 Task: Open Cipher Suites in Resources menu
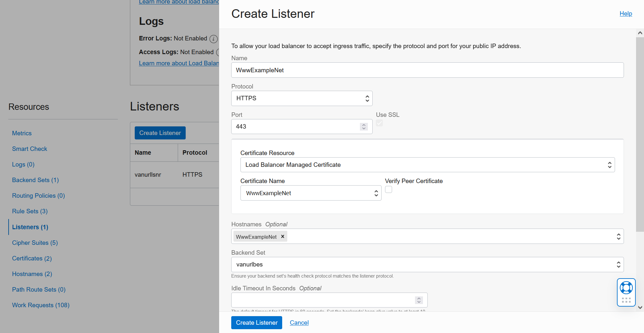[35, 243]
